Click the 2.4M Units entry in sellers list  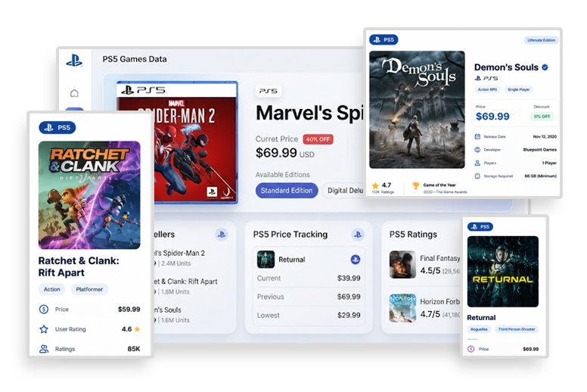coord(176,263)
